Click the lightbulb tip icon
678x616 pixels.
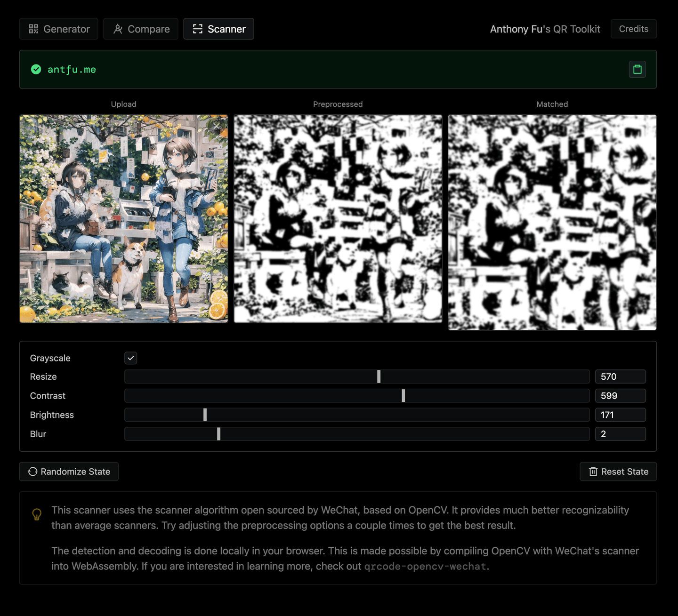37,514
